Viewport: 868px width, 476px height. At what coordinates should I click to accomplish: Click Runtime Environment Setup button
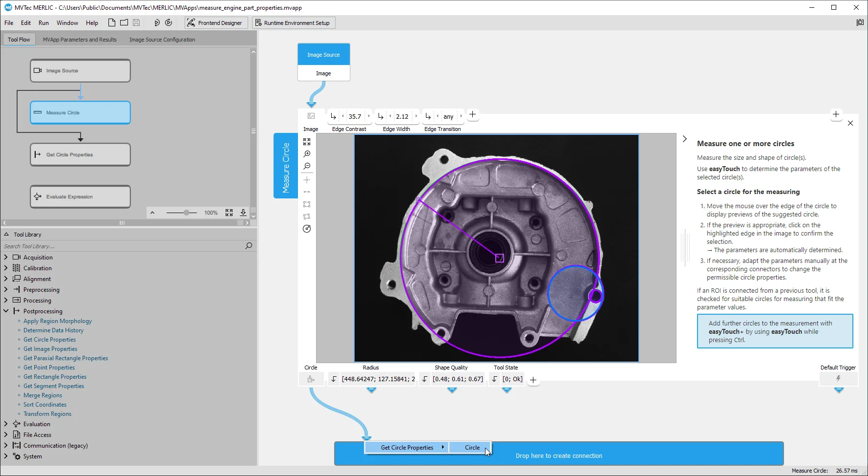pos(293,23)
